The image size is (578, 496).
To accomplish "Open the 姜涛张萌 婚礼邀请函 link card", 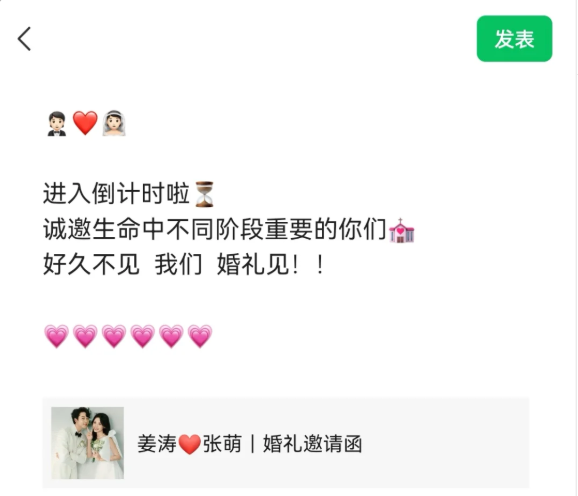I will [x=286, y=443].
